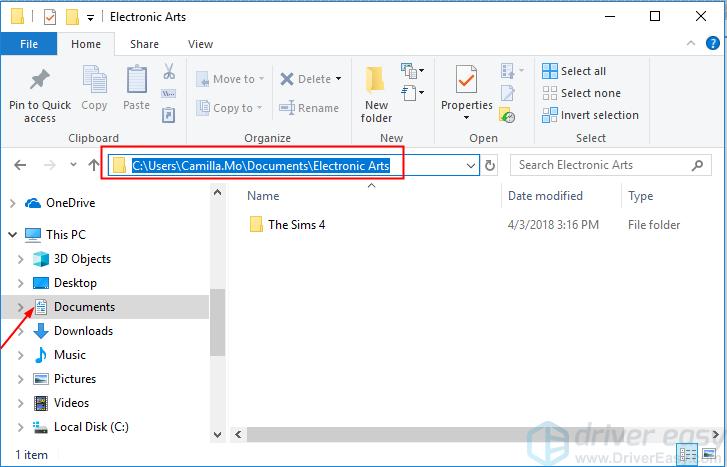Click the search magnifier icon
Viewport: 727px width, 467px height.
tap(697, 165)
